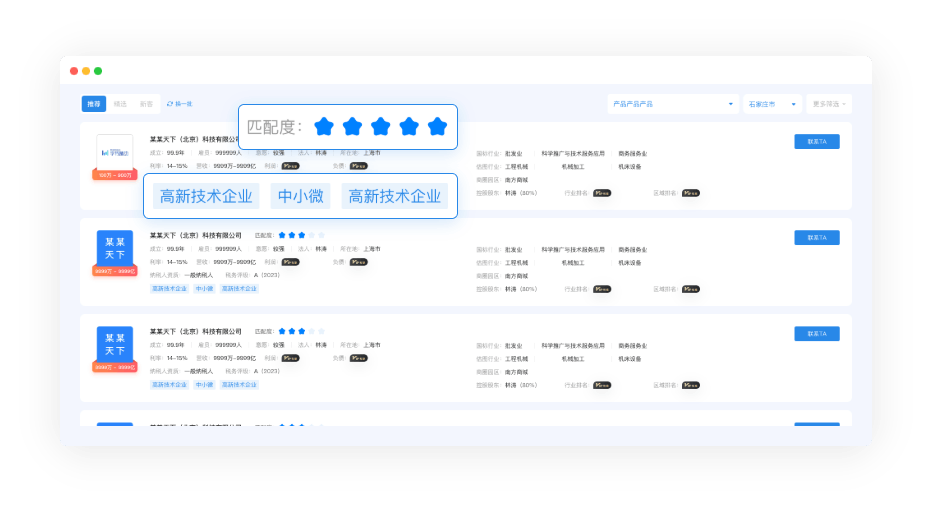The width and height of the screenshot is (932, 510).
Task: Click the 利润 VIP badge in the 100万~900万 card
Action: pos(290,166)
